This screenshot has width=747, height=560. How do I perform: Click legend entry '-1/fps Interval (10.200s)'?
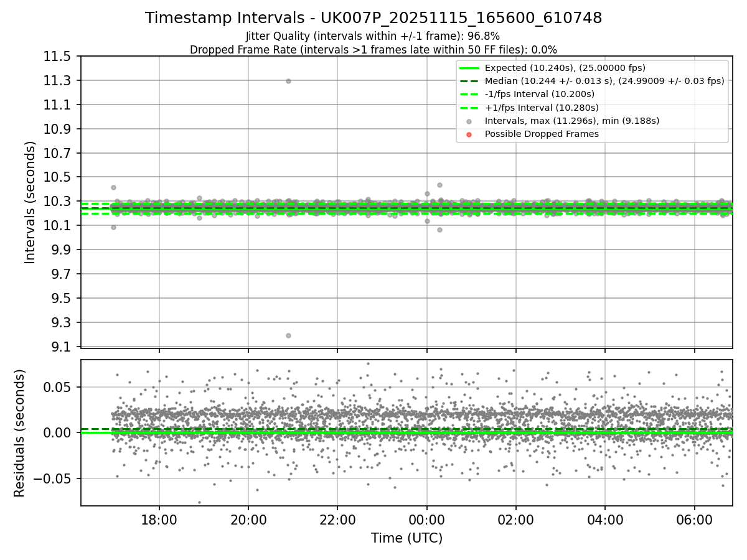point(539,94)
